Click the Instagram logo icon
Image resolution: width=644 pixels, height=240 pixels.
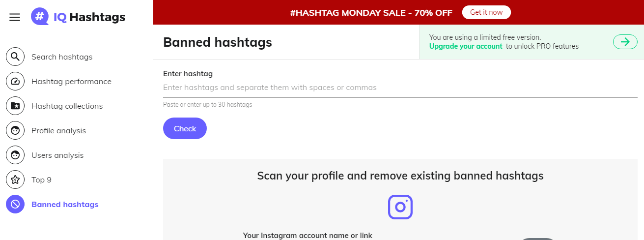(x=400, y=207)
